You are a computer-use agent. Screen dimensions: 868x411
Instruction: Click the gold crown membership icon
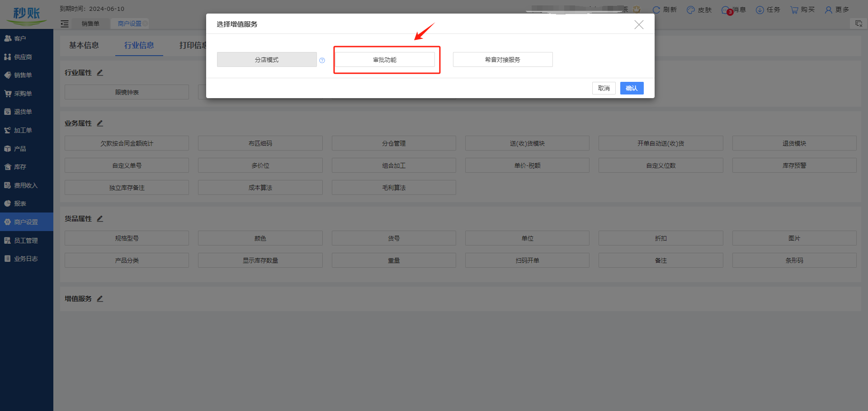point(637,9)
